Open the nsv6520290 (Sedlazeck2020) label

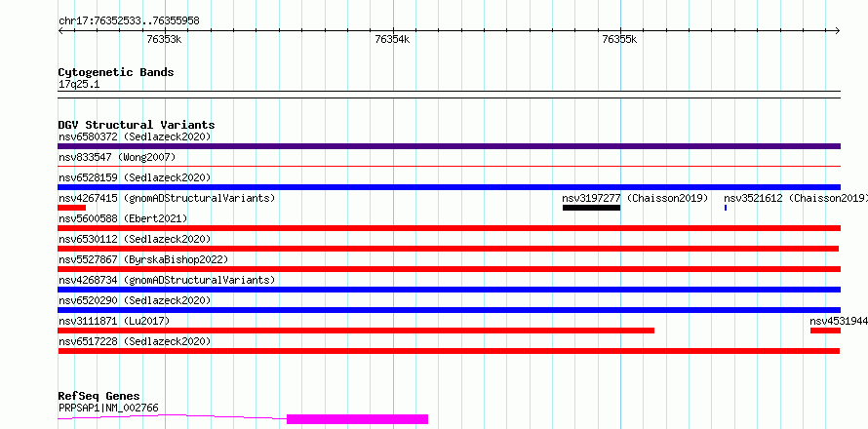[135, 300]
